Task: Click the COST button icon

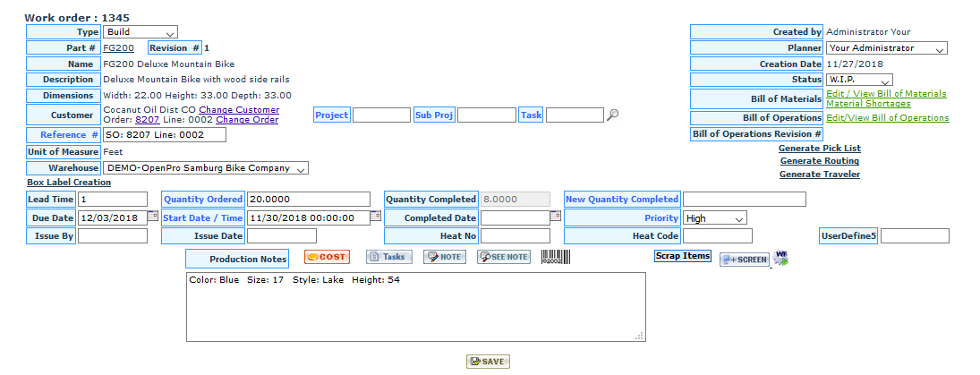Action: pyautogui.click(x=327, y=258)
